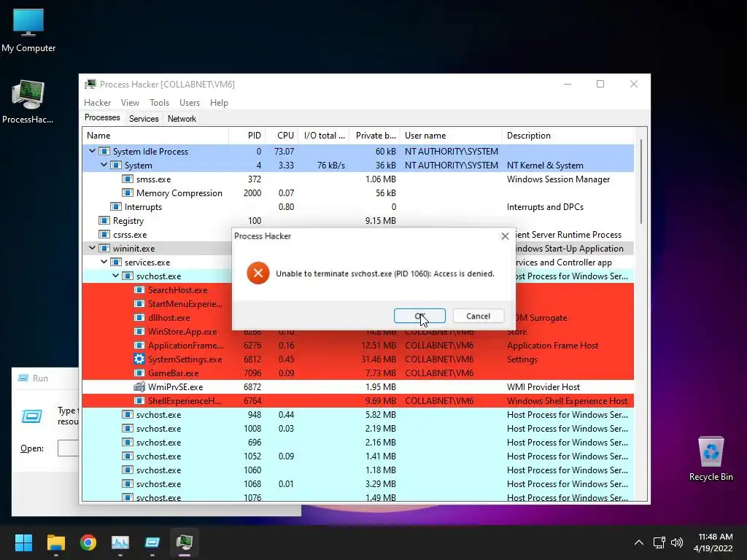Select svchost.exe with PID 1008

(357, 429)
